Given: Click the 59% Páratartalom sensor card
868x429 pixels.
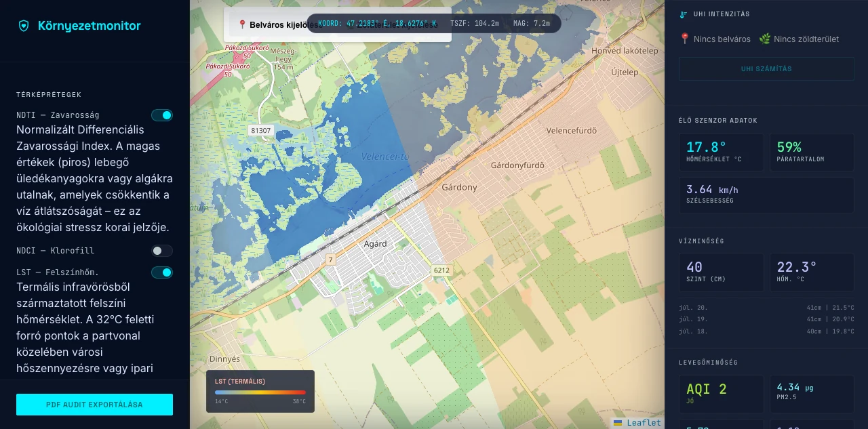Looking at the screenshot, I should pos(812,152).
